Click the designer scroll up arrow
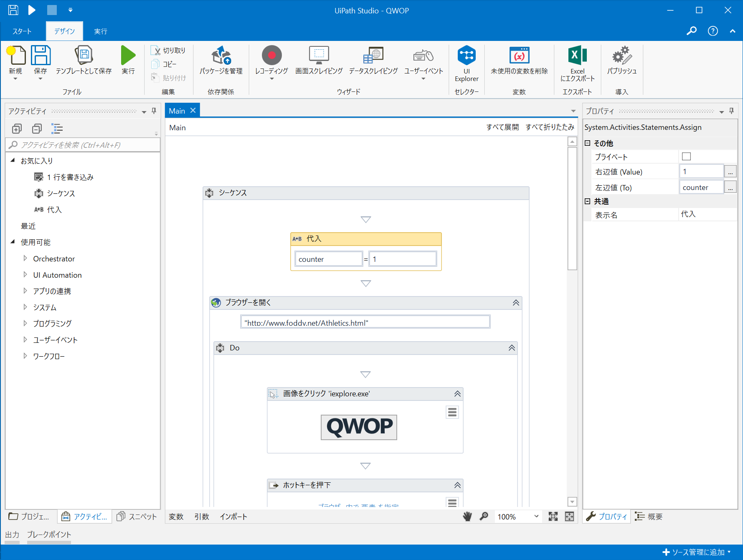Image resolution: width=743 pixels, height=560 pixels. click(572, 142)
